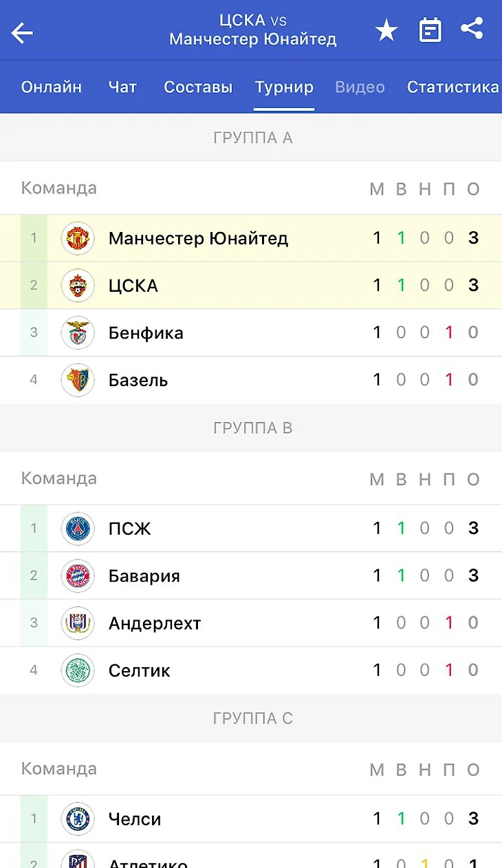Tap the ГРУППА B section header
502x868 pixels.
(x=253, y=428)
